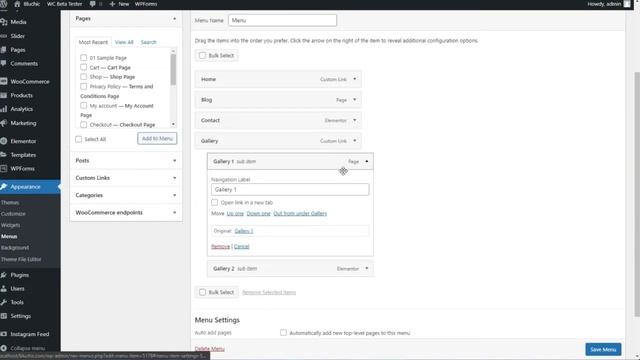The image size is (640, 360).
Task: Check the Privacy Policy page checkbox
Action: point(84,86)
